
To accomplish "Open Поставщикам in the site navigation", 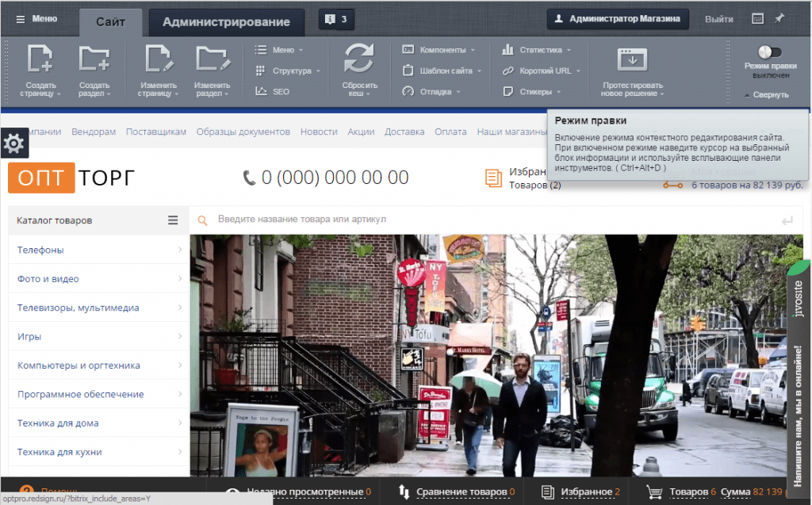I will pos(156,132).
